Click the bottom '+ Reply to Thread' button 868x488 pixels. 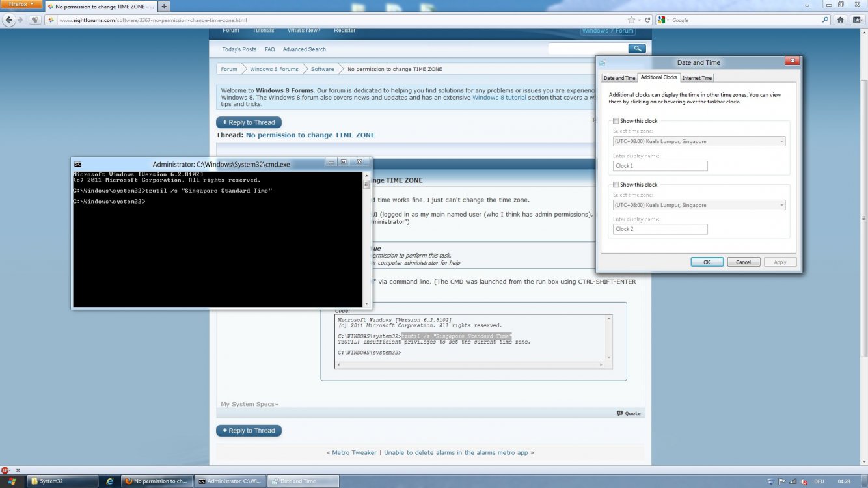click(249, 431)
